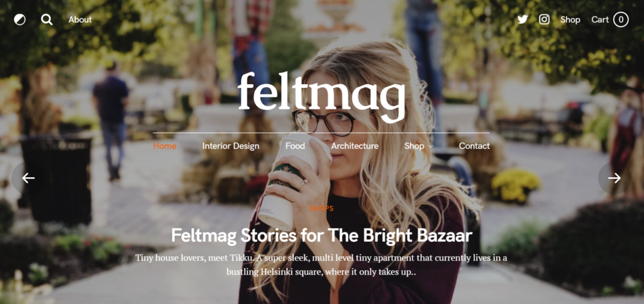
Task: Open the SHOPS category label
Action: pyautogui.click(x=321, y=209)
